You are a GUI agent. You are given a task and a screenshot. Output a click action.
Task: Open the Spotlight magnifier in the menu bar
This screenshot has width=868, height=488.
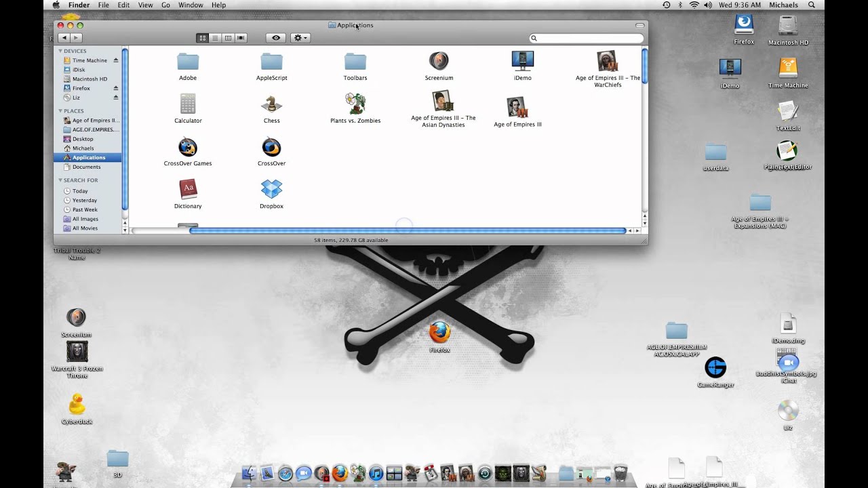pos(812,5)
